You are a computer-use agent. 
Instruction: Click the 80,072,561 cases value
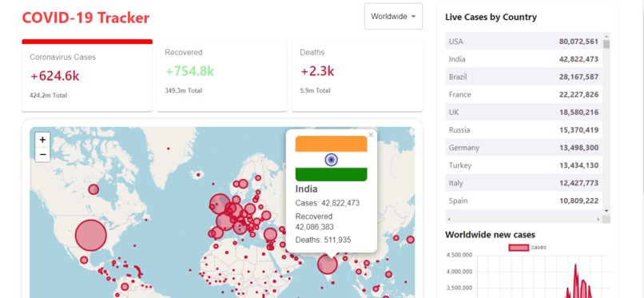(x=578, y=41)
